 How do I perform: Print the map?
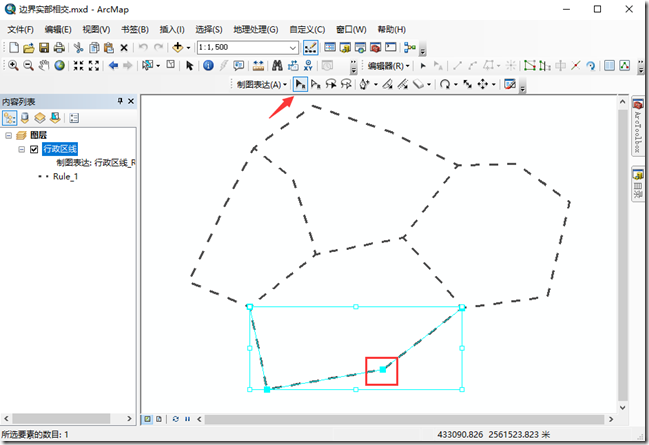[59, 48]
